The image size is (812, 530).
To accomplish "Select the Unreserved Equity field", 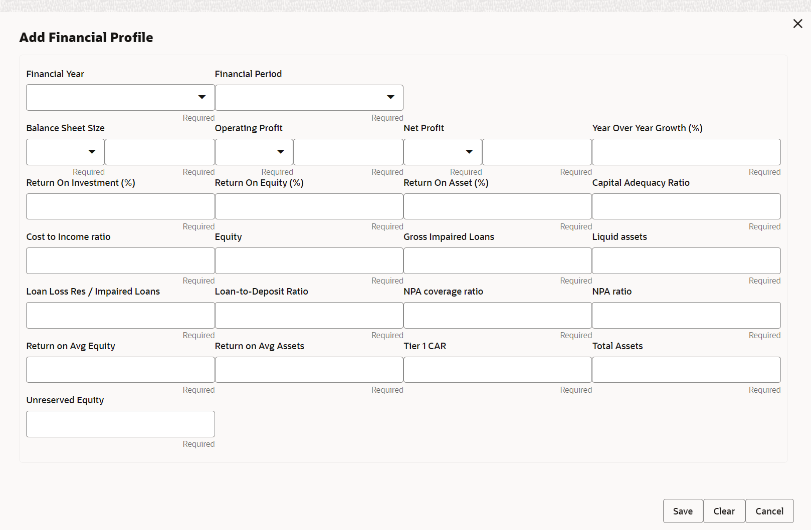I will [120, 424].
